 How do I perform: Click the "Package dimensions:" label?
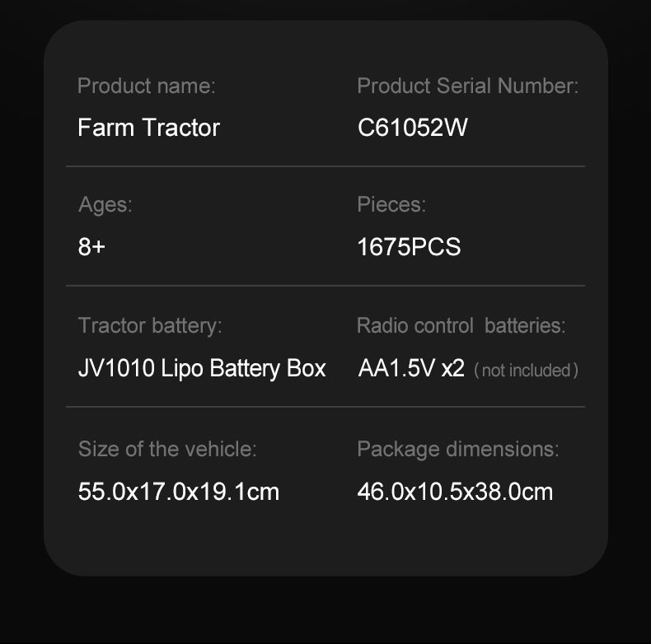click(x=457, y=449)
